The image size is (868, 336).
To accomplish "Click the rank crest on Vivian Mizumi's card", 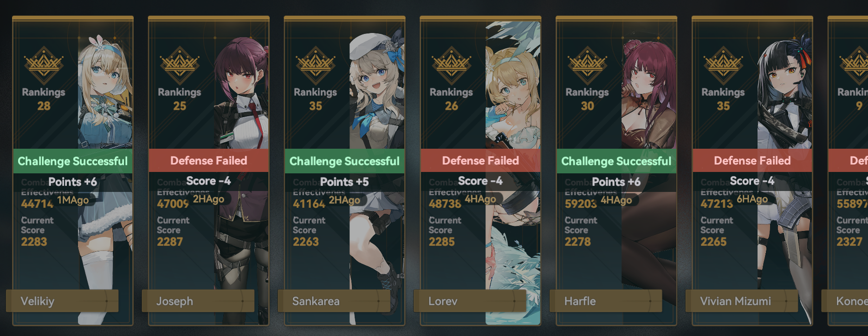I will (x=723, y=65).
